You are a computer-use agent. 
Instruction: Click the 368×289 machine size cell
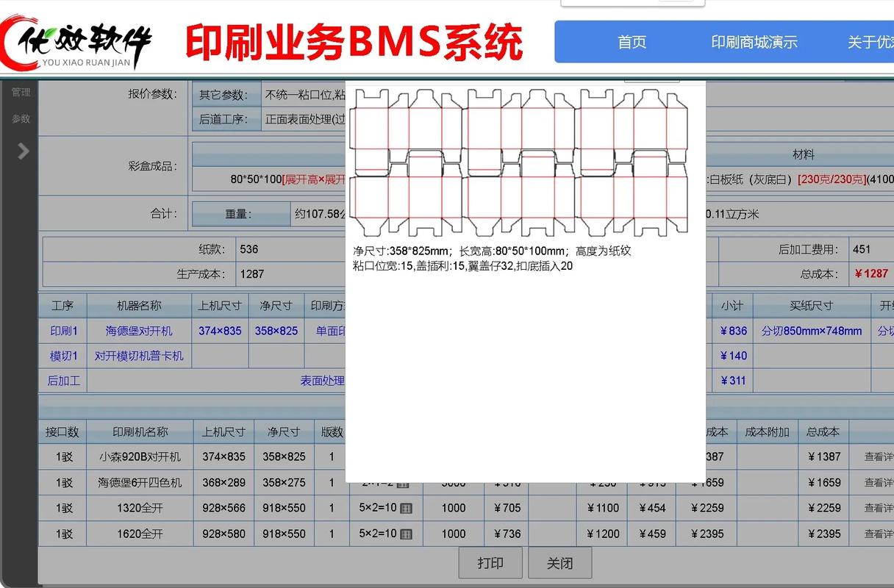pos(223,483)
